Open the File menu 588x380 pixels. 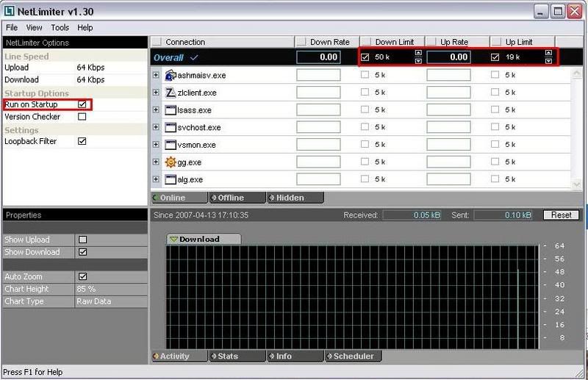coord(12,27)
